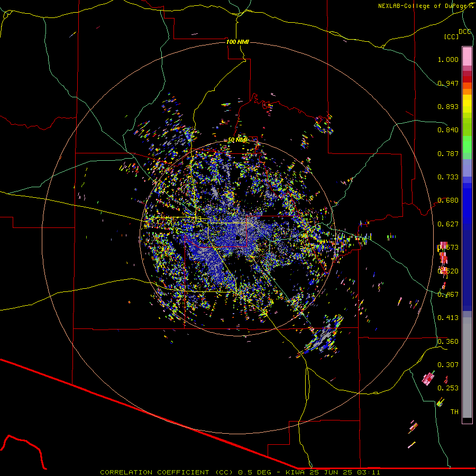The width and height of the screenshot is (476, 476).
Task: Click the dark radar site dot at sweep center
Action: tap(239, 237)
